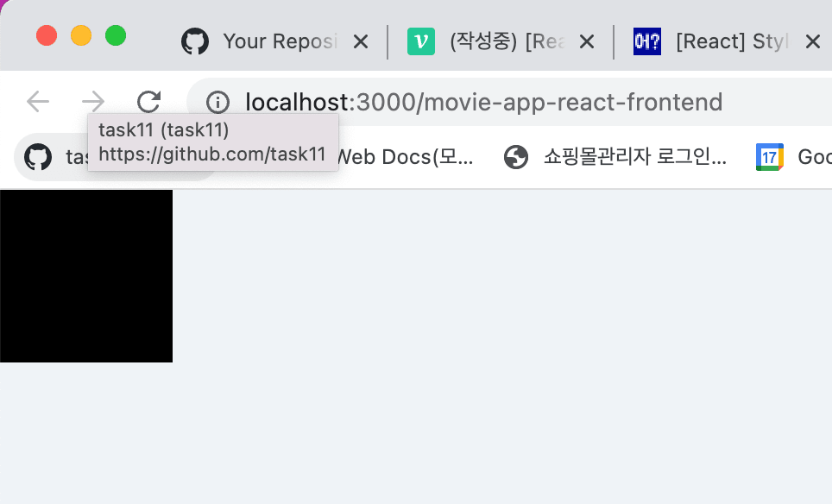This screenshot has height=504, width=832.
Task: Close the Your Repositories tab
Action: click(361, 41)
